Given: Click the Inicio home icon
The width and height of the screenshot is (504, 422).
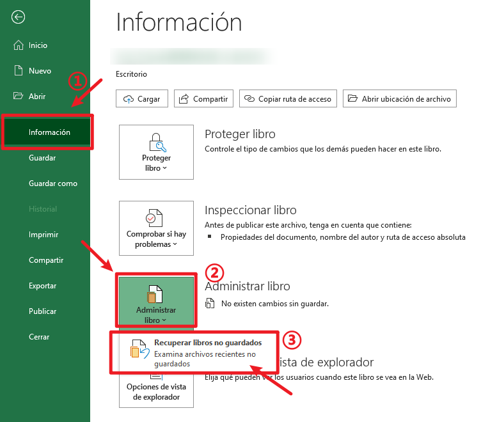Looking at the screenshot, I should click(x=19, y=45).
